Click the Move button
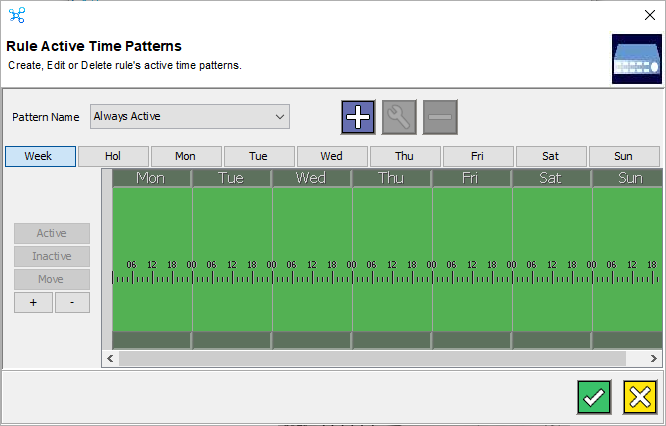This screenshot has height=426, width=666. [x=52, y=279]
